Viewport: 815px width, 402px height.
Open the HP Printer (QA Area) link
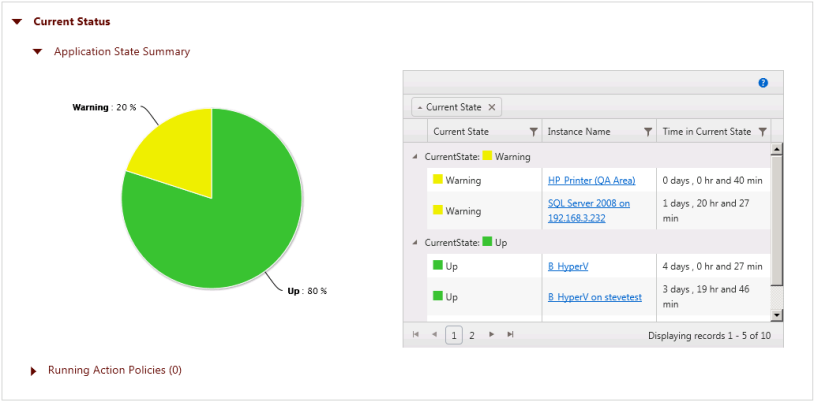pyautogui.click(x=591, y=181)
